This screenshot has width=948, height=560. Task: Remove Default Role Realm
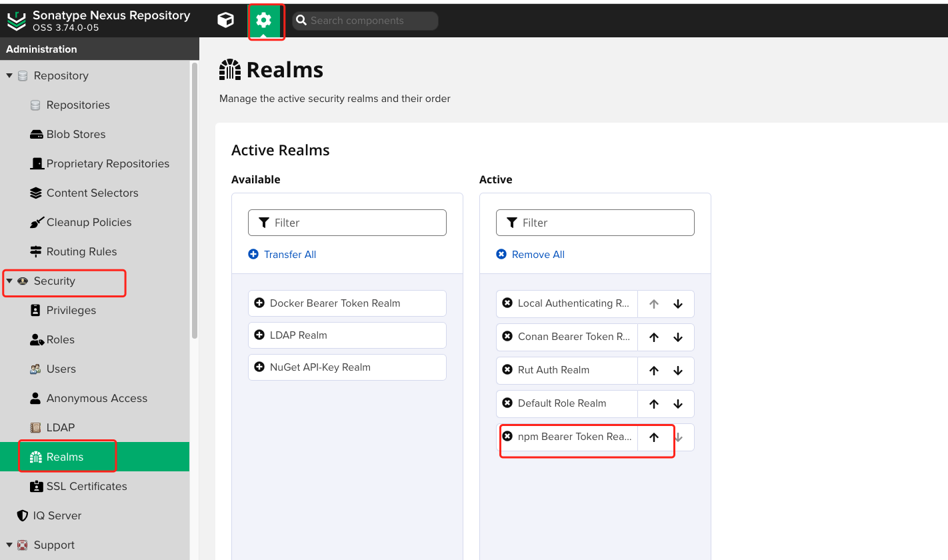click(507, 403)
